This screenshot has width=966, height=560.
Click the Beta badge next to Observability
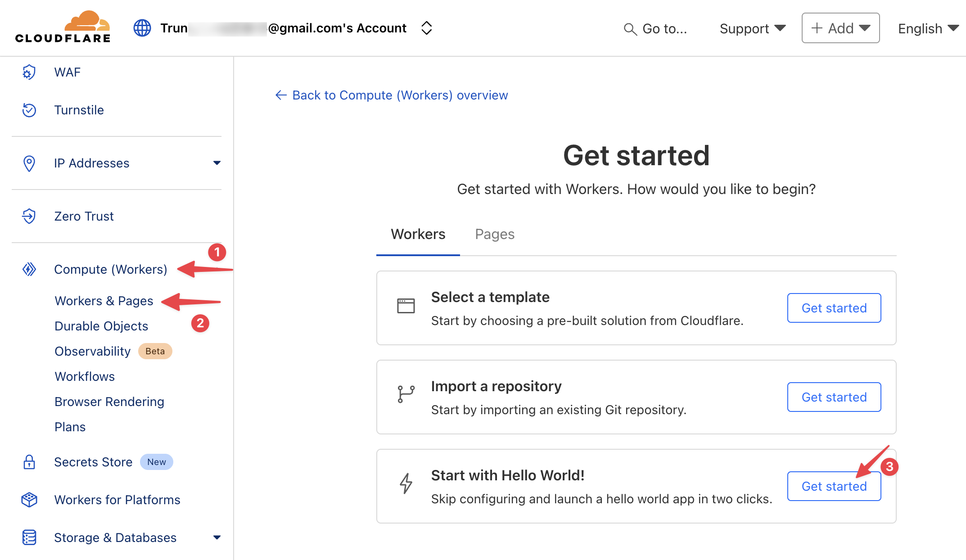155,351
